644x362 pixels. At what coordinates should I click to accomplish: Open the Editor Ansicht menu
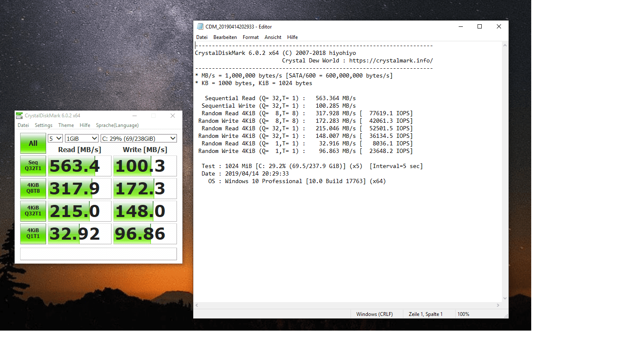point(273,37)
